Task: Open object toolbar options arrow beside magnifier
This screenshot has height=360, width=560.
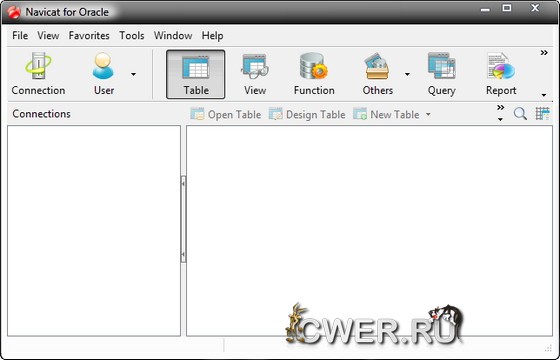Action: click(500, 119)
